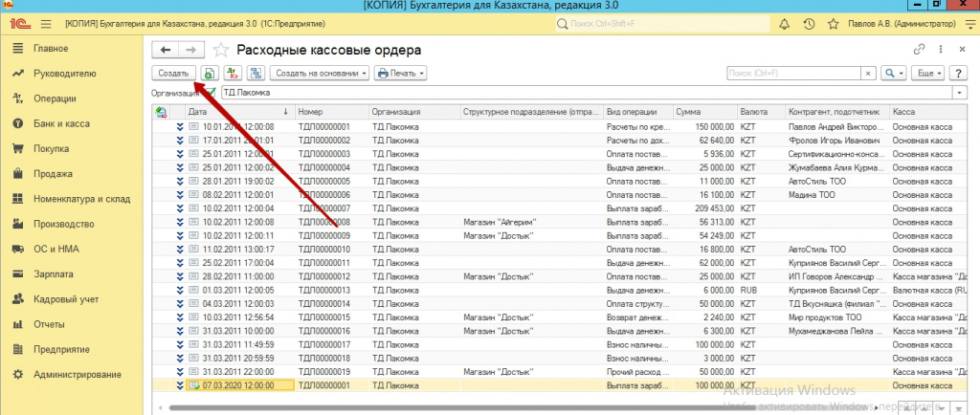Open the Еще menu dropdown
Viewport: 980px width, 415px height.
coord(928,73)
